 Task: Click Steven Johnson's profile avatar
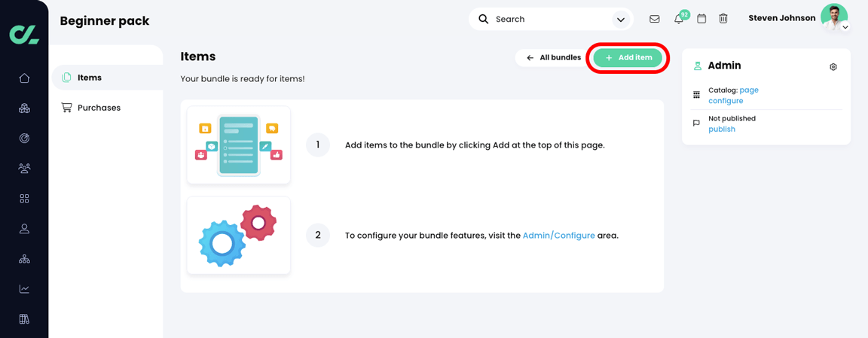[x=833, y=17]
